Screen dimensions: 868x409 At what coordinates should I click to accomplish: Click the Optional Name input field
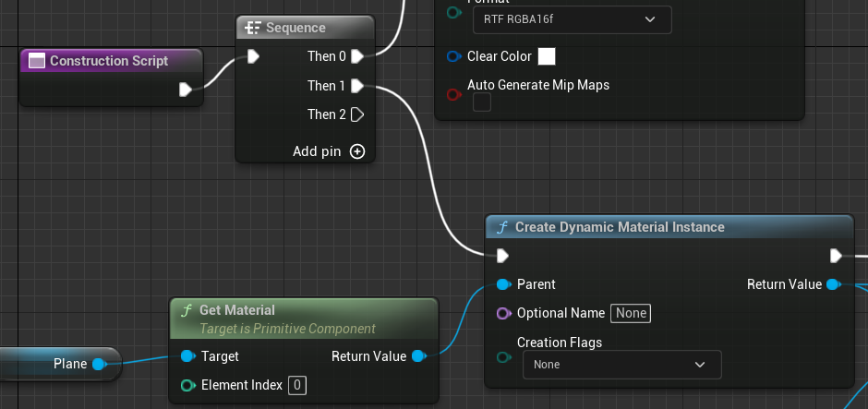(632, 313)
